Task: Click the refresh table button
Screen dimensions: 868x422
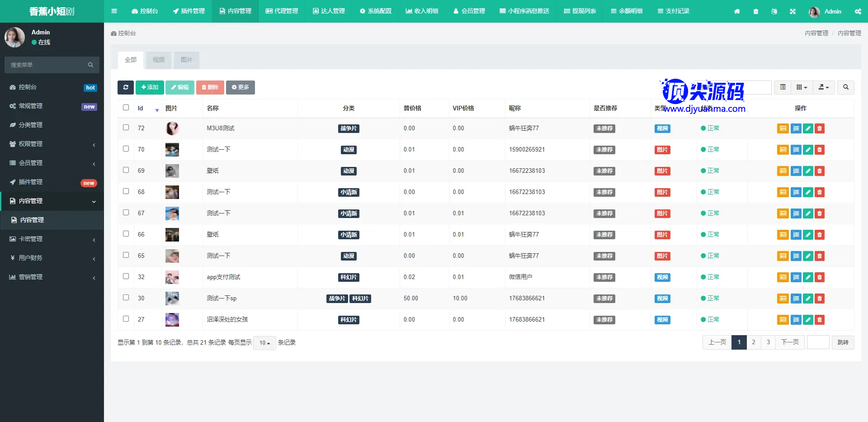Action: [x=126, y=87]
